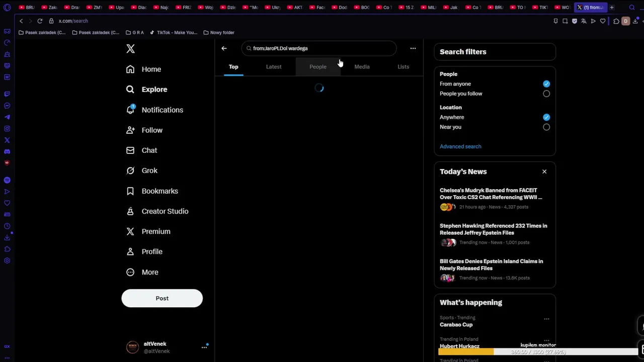
Task: Open the browser profile avatar D
Action: (626, 21)
